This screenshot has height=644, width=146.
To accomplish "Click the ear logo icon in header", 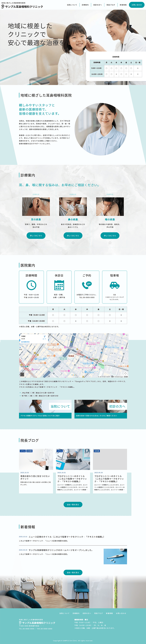I will (3, 7).
